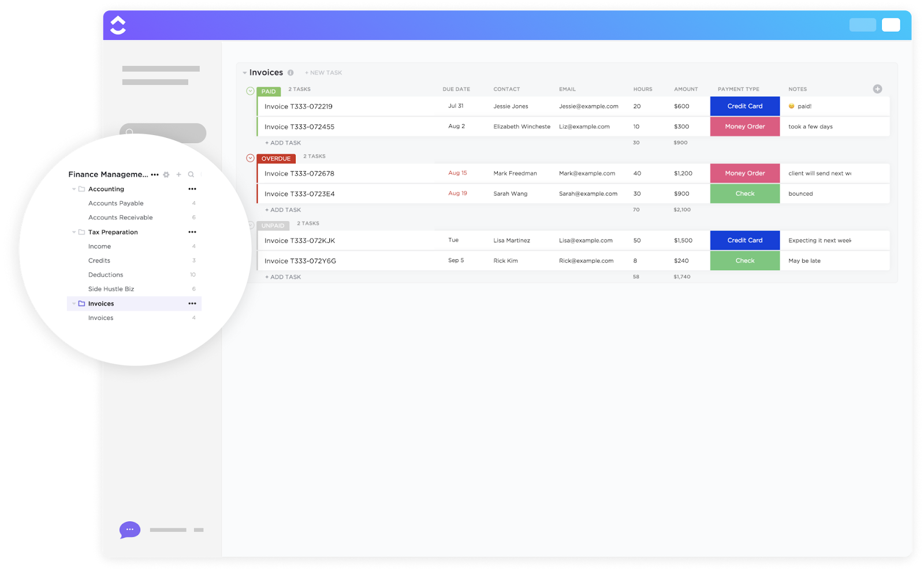Click the info icon next to Invoices heading
924x571 pixels.
point(290,72)
